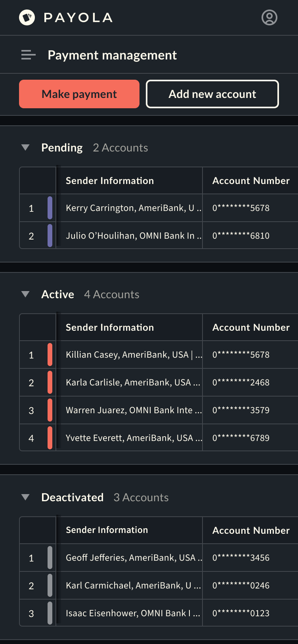Click the Sender Information header in Pending table

pyautogui.click(x=110, y=181)
